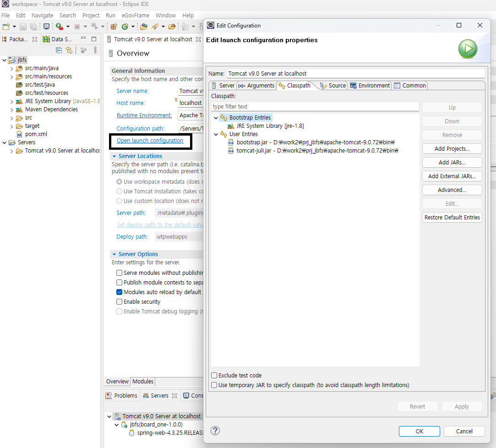Viewport: 496px width, 448px height.
Task: Switch to the Source tab
Action: [x=333, y=86]
